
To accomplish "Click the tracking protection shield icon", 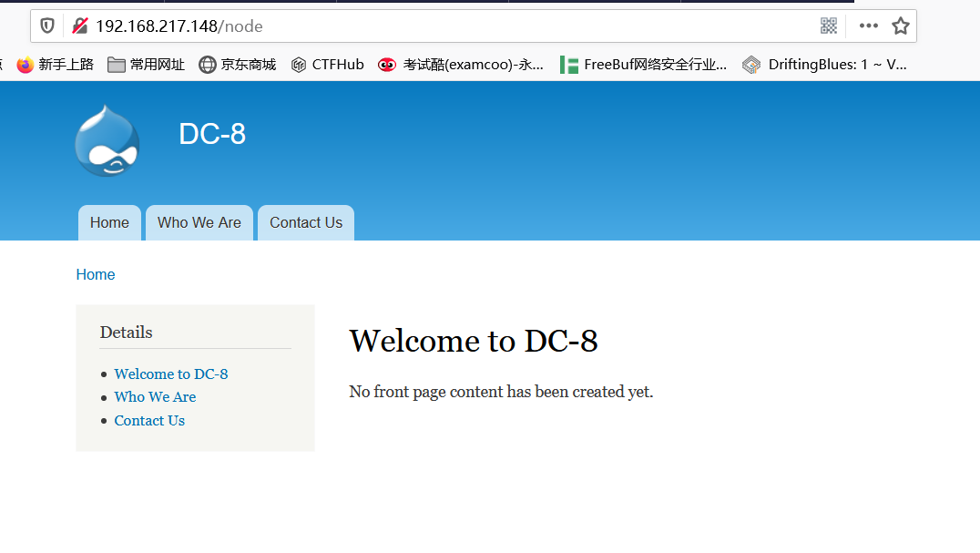I will click(x=47, y=26).
